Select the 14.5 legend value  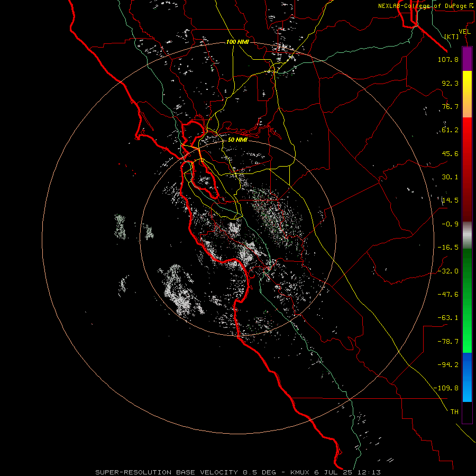tap(450, 200)
